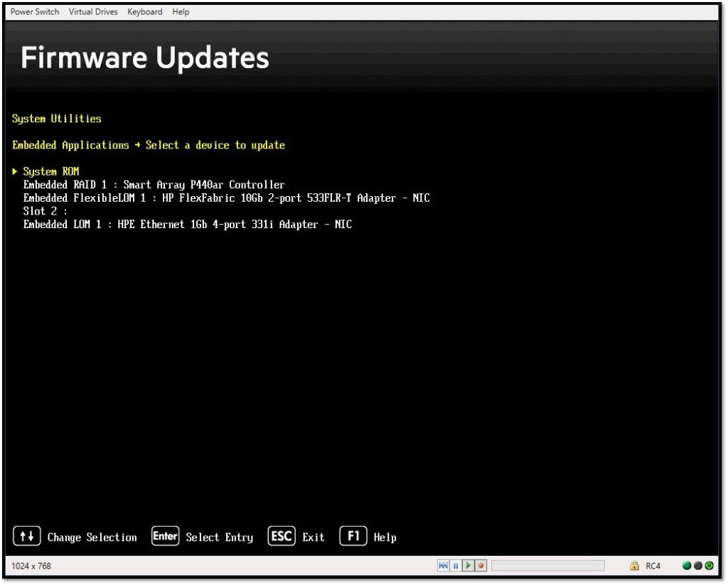Viewport: 728px width, 585px height.
Task: Select the System ROM entry
Action: tap(50, 171)
